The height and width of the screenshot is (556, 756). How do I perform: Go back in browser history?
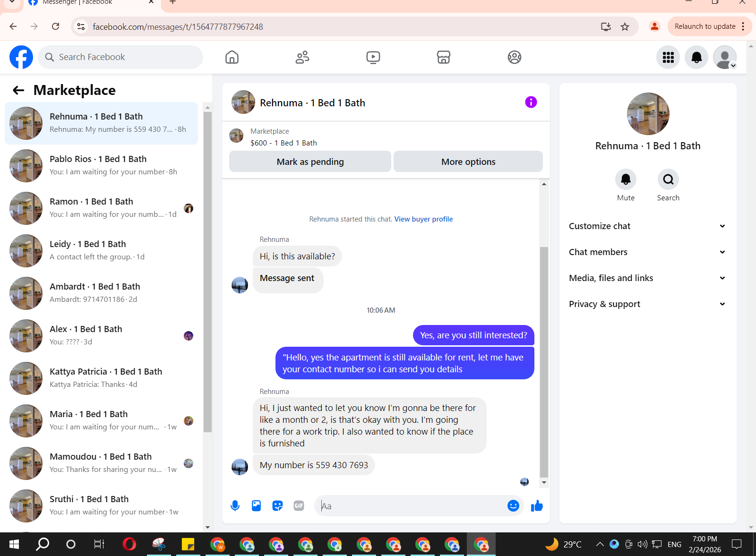13,26
